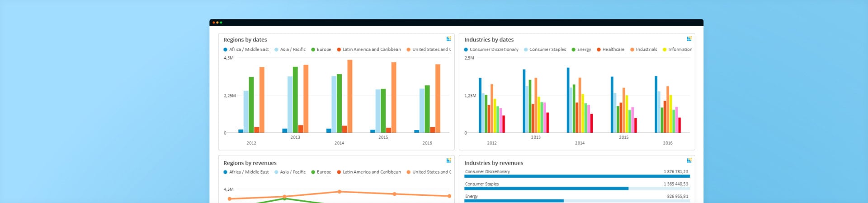The height and width of the screenshot is (203, 868).
Task: Open widget menu icon for Industries by revenues
Action: click(689, 161)
